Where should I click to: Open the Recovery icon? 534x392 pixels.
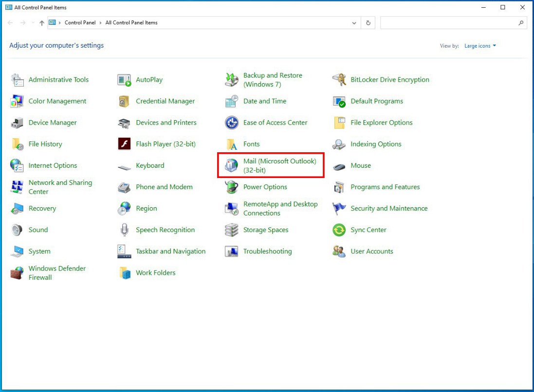(x=17, y=209)
